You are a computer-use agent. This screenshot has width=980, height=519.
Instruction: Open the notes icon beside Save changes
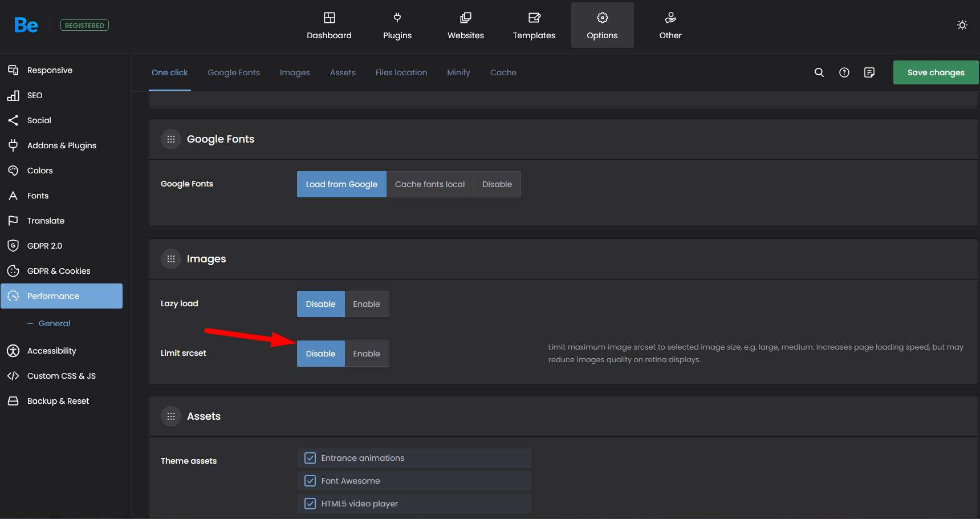[869, 72]
